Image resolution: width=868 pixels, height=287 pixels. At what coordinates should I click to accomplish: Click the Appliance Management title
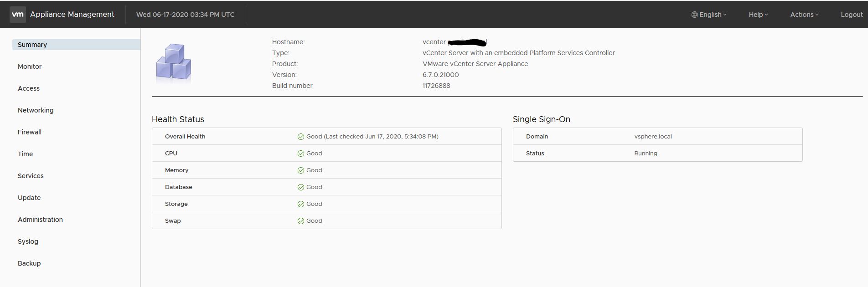[72, 15]
